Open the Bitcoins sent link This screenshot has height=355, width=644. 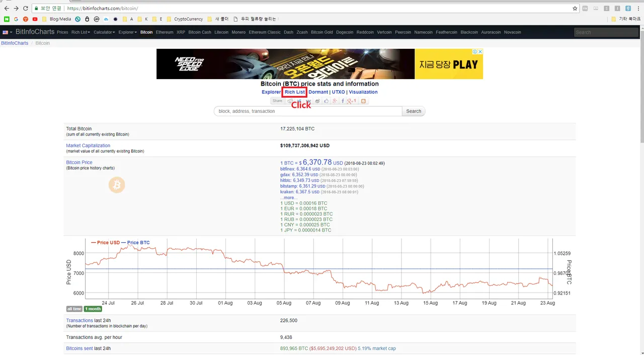(x=79, y=348)
